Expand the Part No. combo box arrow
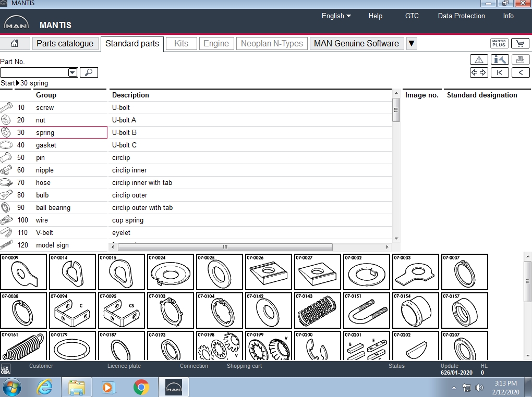This screenshot has height=397, width=532. pos(72,73)
